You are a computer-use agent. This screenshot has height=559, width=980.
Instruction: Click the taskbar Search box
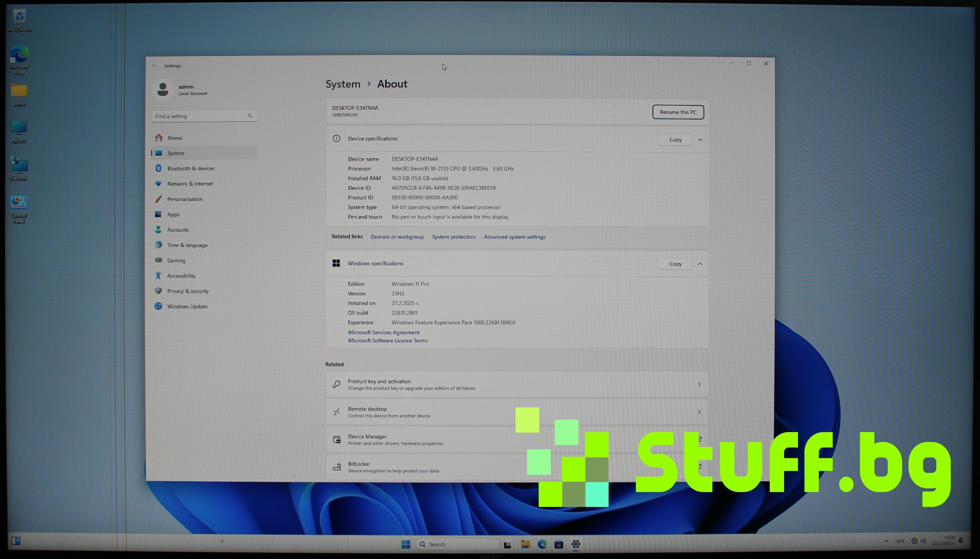click(457, 544)
